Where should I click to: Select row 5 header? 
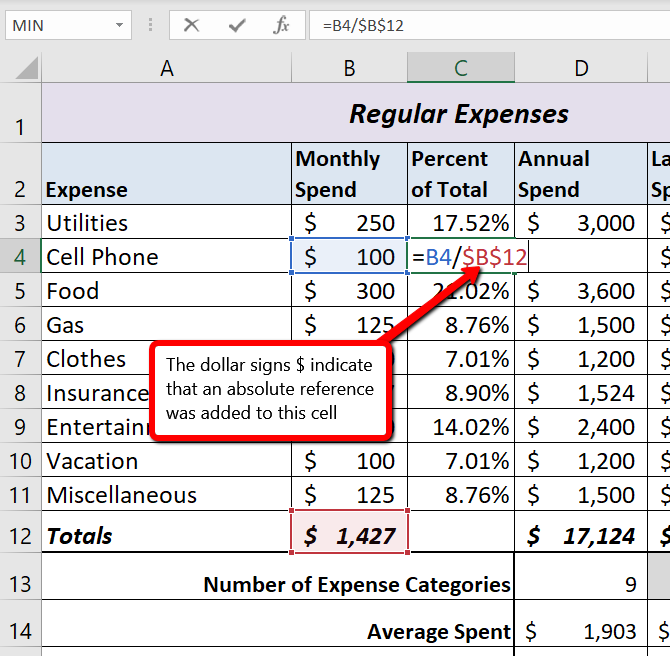tap(20, 290)
